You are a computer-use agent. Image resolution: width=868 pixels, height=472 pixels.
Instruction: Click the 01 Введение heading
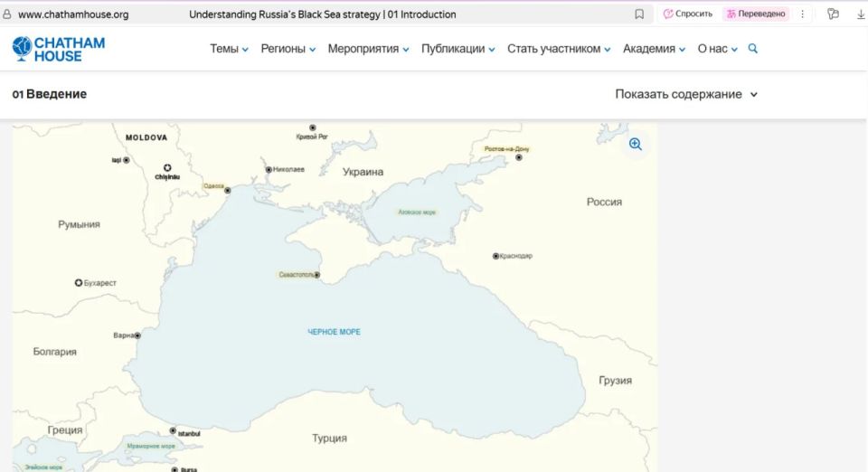point(49,94)
